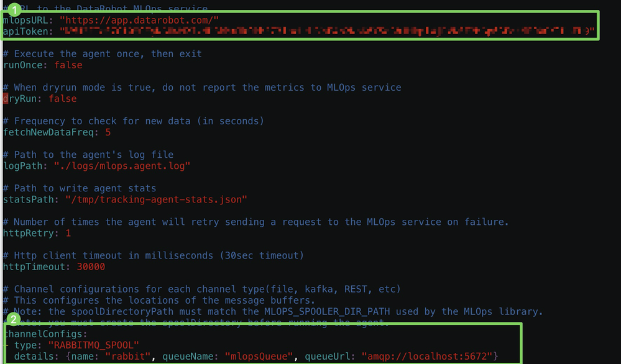
Task: Click the highlighted cursor on dryRun
Action: click(x=6, y=99)
